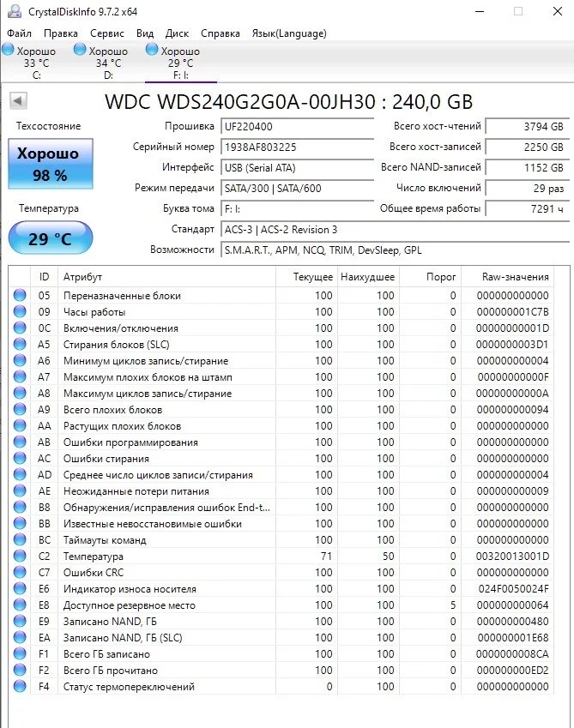
Task: Select the Записано NAND, ГБ (SLC) row
Action: (281, 637)
